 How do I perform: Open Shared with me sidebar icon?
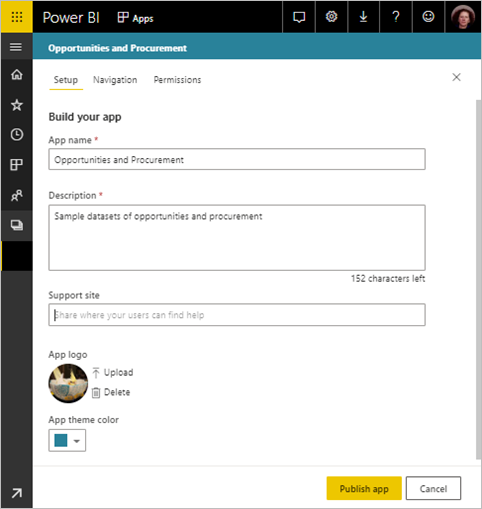coord(17,195)
